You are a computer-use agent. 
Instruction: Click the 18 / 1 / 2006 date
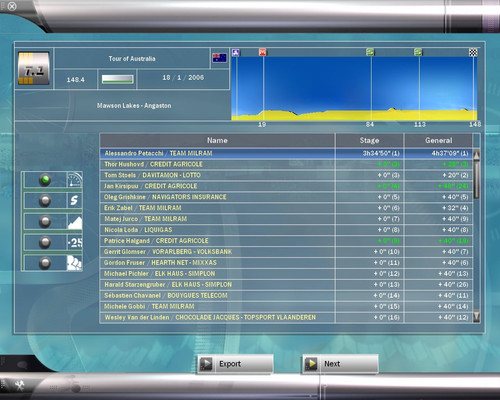point(183,78)
